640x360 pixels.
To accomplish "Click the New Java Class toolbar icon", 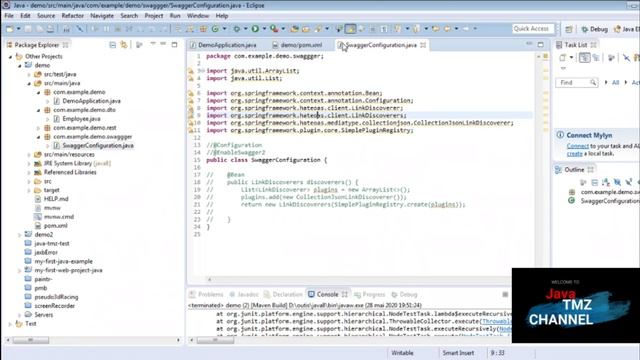I will tap(215, 29).
